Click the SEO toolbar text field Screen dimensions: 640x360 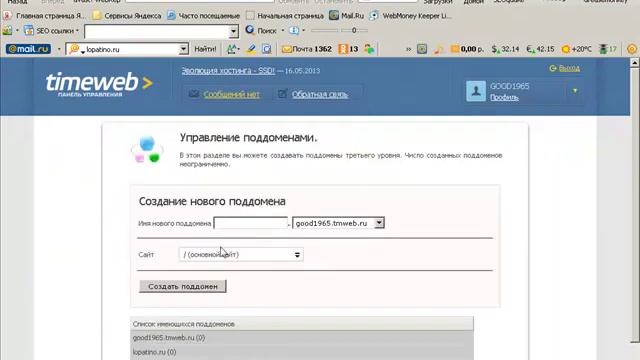156,31
